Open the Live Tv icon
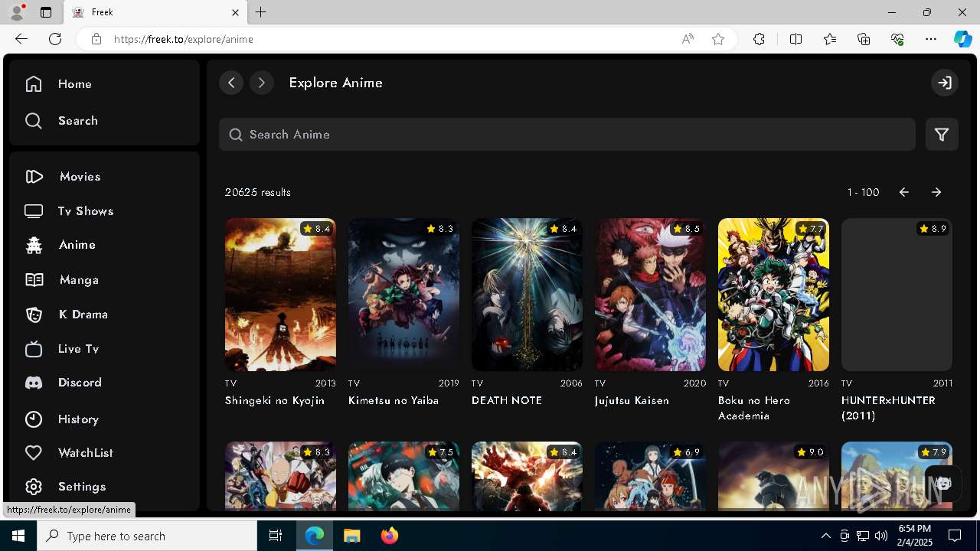Image resolution: width=980 pixels, height=551 pixels. pos(34,349)
